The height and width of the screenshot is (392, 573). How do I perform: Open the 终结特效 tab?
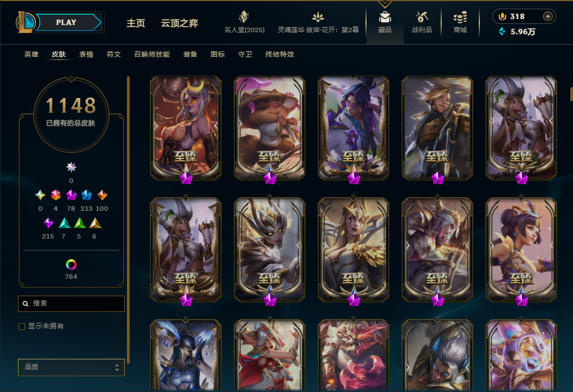click(x=279, y=54)
